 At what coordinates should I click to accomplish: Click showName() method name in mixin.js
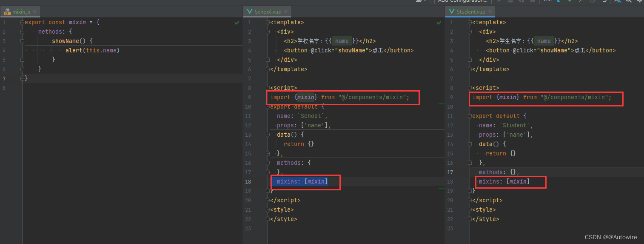(x=66, y=41)
